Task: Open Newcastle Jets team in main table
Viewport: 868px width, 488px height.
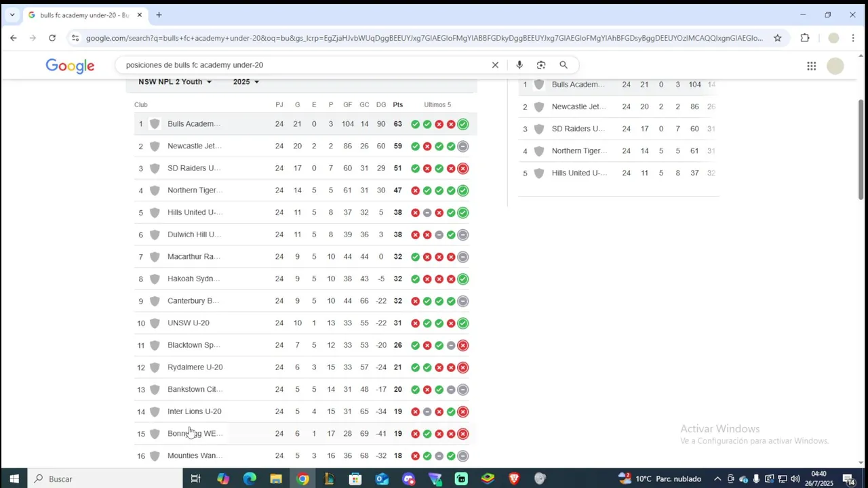Action: point(195,146)
